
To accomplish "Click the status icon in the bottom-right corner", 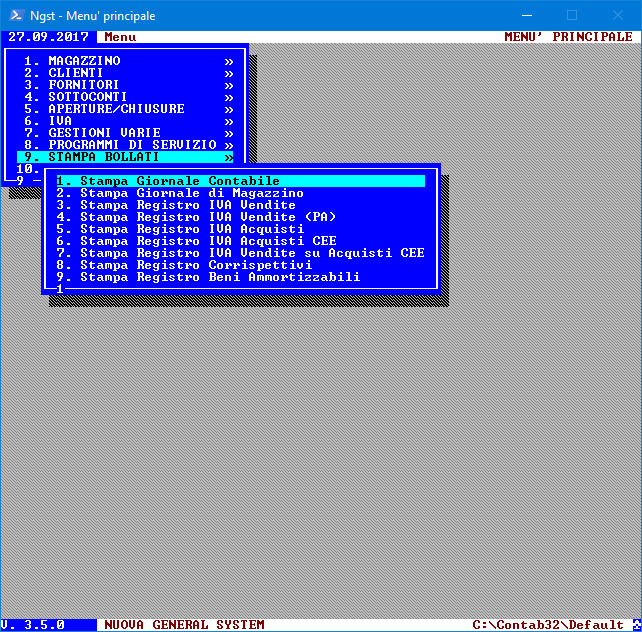I will (x=633, y=624).
